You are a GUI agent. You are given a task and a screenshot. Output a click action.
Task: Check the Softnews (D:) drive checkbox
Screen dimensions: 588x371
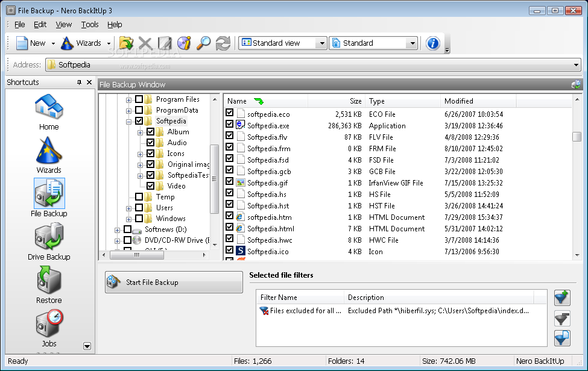(x=127, y=229)
